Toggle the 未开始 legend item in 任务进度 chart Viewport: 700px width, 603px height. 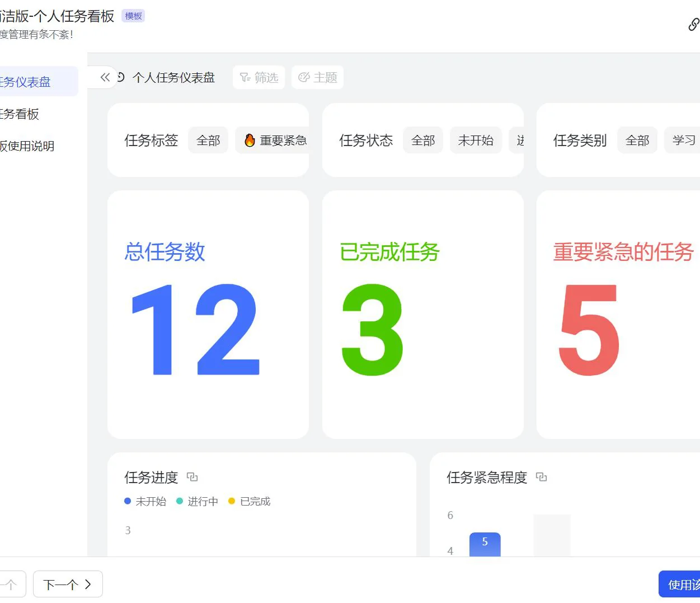pos(145,501)
